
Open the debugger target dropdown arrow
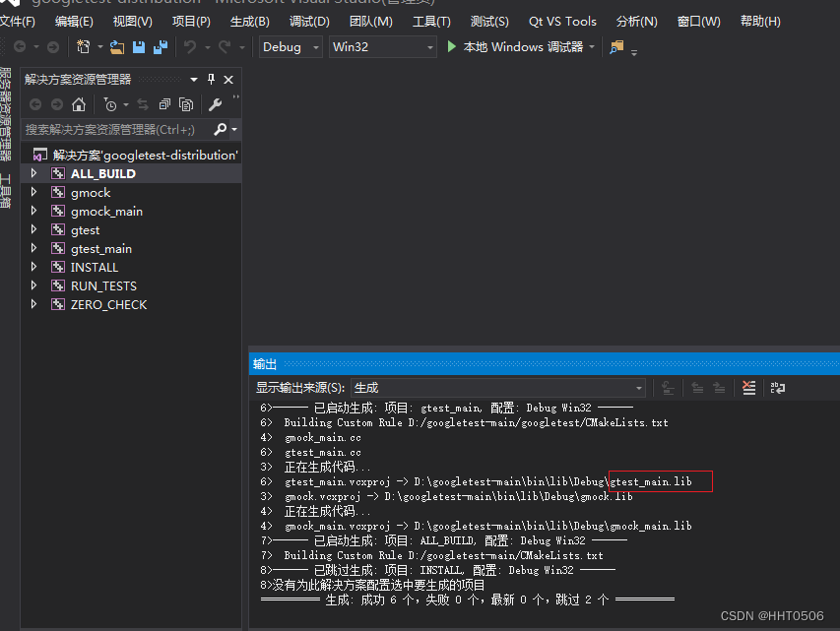(x=592, y=47)
